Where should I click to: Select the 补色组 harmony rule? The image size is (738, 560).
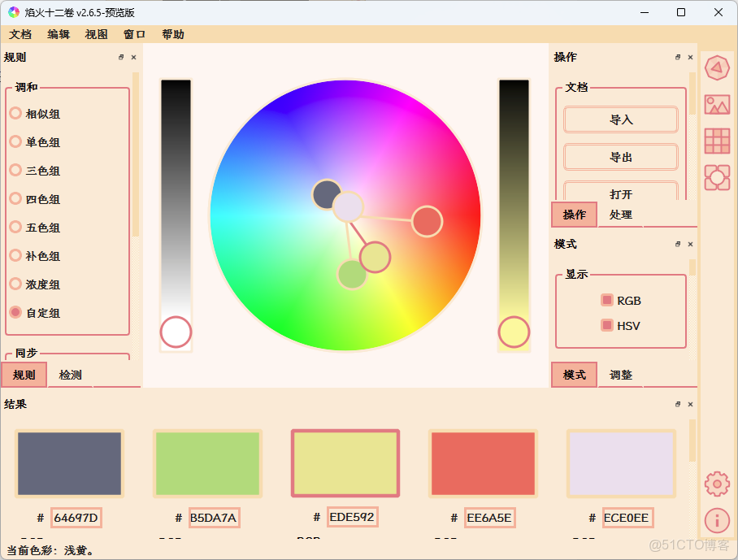pyautogui.click(x=35, y=255)
